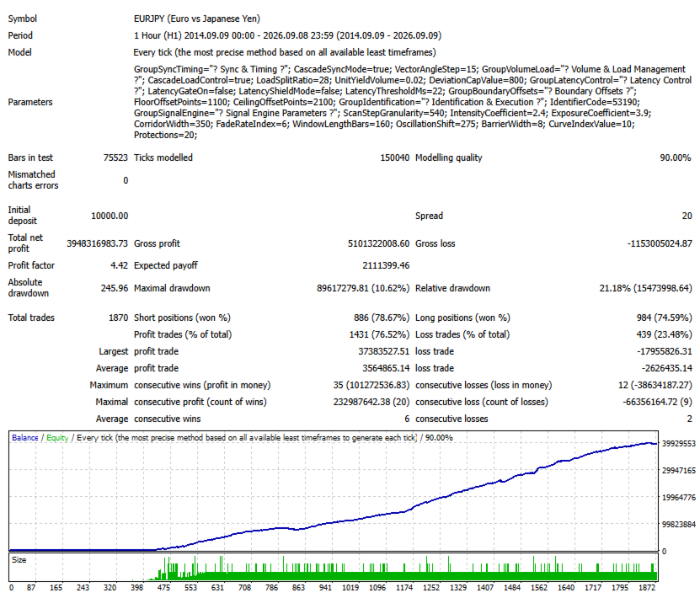This screenshot has height=598, width=700.
Task: Click trade number 941 on the chart axis
Action: coord(325,587)
